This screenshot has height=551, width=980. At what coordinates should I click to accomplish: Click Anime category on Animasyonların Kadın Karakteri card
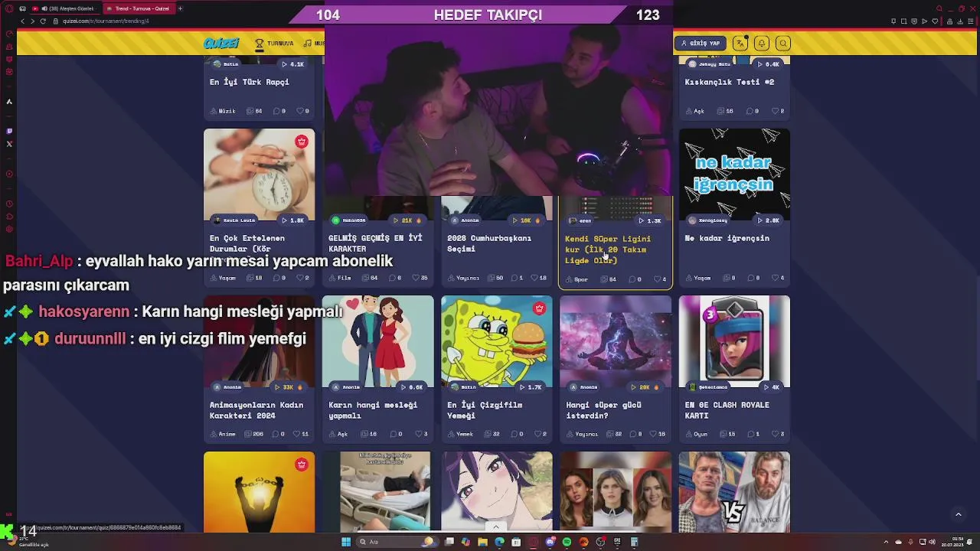[x=224, y=434]
